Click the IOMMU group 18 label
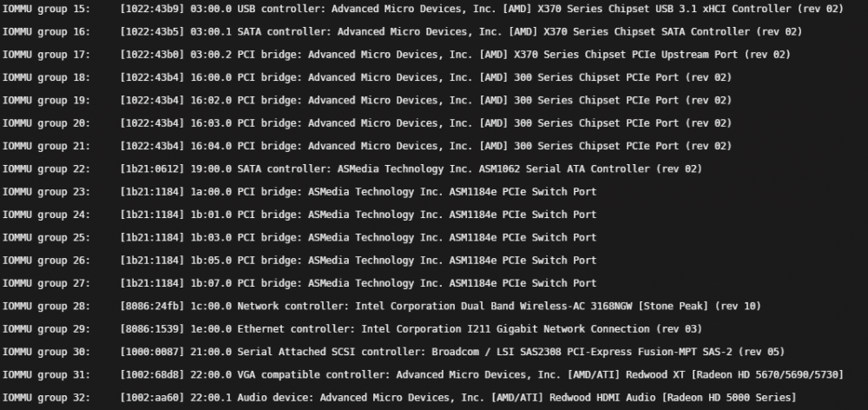 46,77
